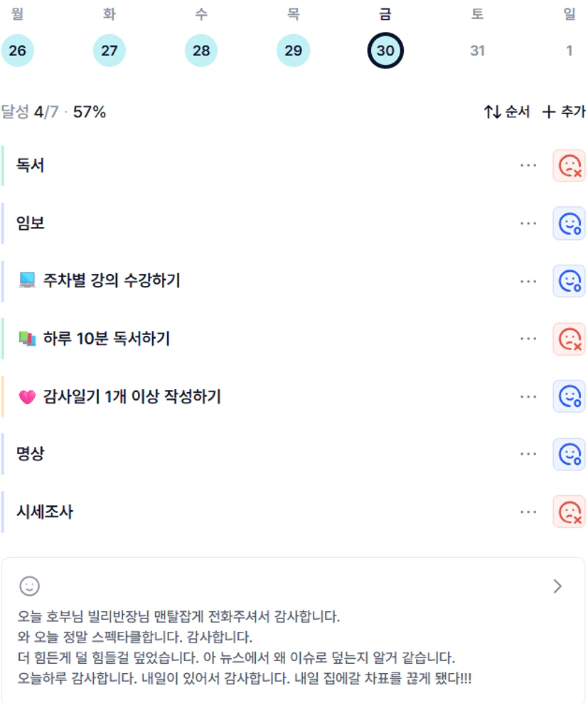
Task: Toggle 시세조사 failed status icon
Action: (569, 512)
